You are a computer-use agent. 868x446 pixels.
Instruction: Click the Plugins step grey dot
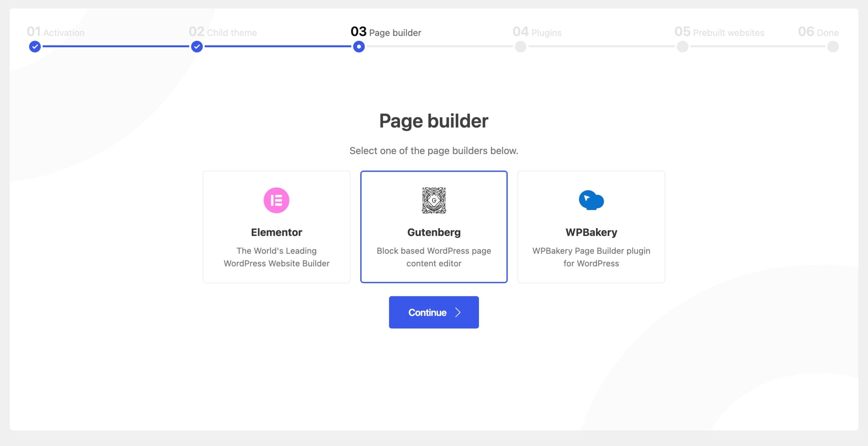click(x=520, y=47)
